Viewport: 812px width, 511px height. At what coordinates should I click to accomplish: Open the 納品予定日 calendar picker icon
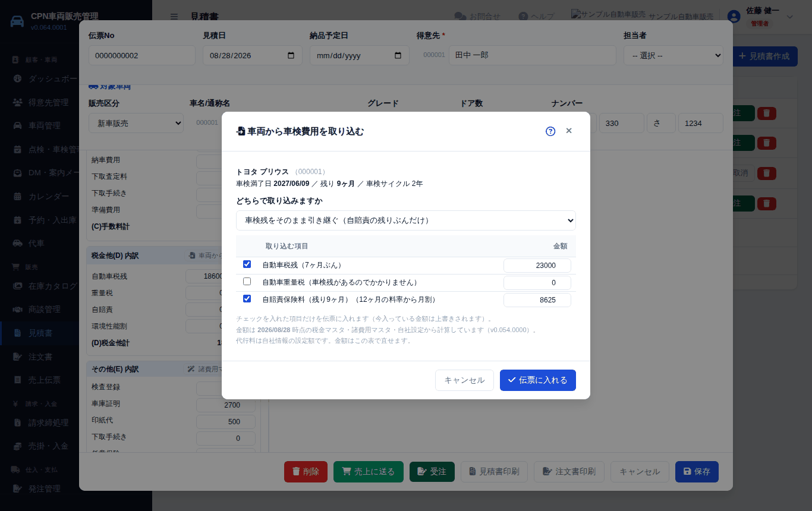coord(398,55)
